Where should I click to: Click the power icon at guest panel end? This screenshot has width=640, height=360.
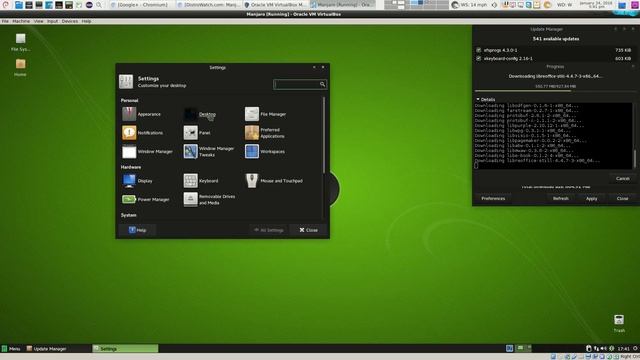(x=635, y=349)
